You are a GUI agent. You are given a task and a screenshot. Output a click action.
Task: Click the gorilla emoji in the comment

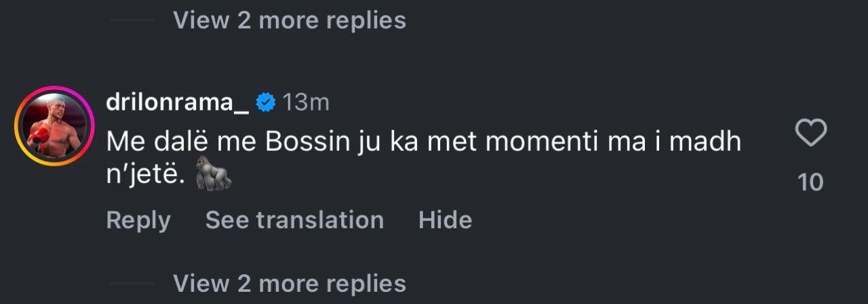coord(214,173)
